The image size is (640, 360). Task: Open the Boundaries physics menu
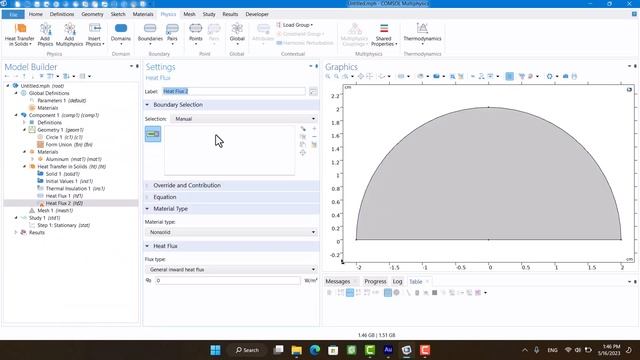(x=150, y=33)
